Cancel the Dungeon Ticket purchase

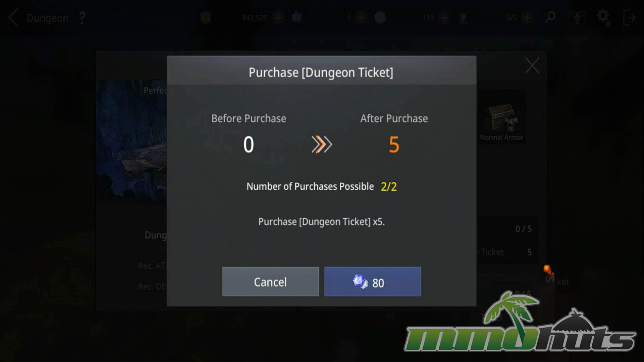270,282
